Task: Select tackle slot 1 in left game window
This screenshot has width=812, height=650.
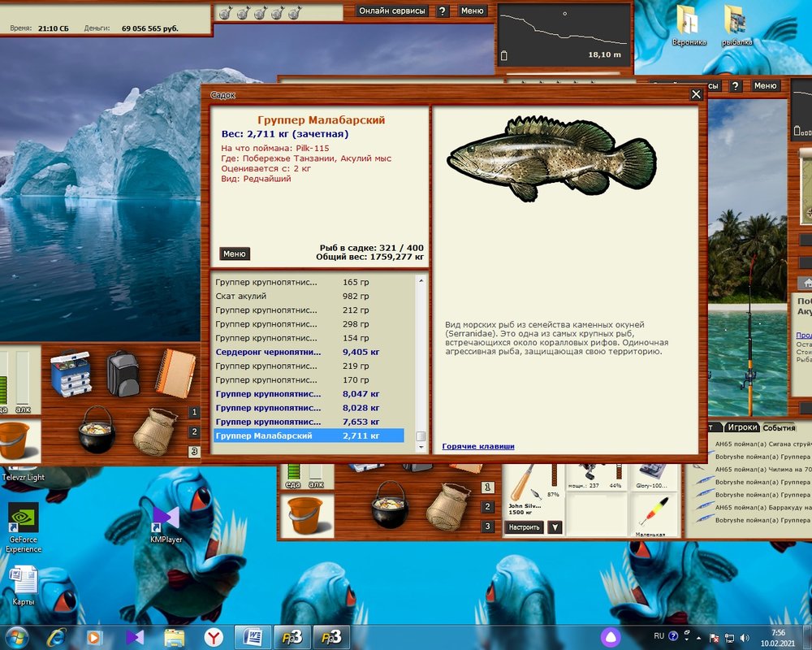Action: (x=194, y=412)
